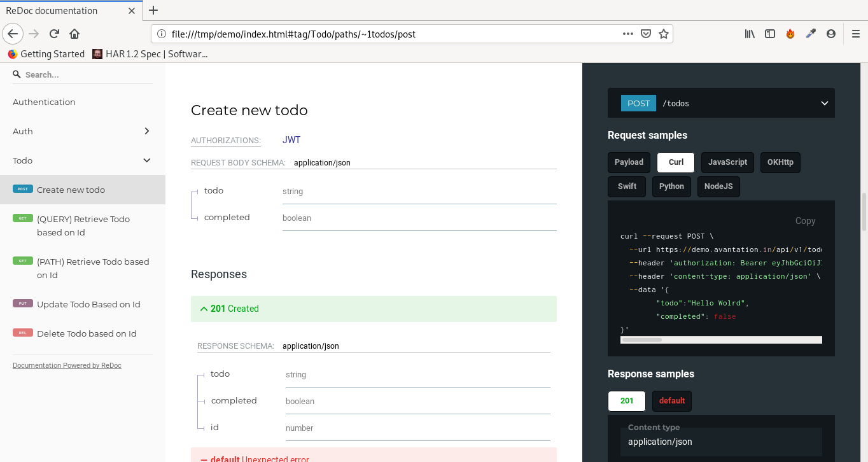The height and width of the screenshot is (462, 868).
Task: Select (QUERY) Retrieve Todo based on Id
Action: [x=83, y=226]
